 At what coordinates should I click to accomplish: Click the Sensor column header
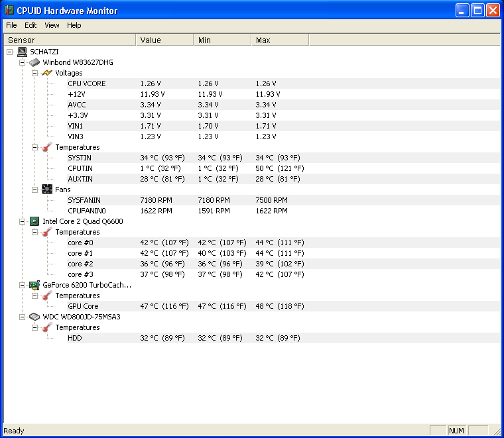pos(70,40)
